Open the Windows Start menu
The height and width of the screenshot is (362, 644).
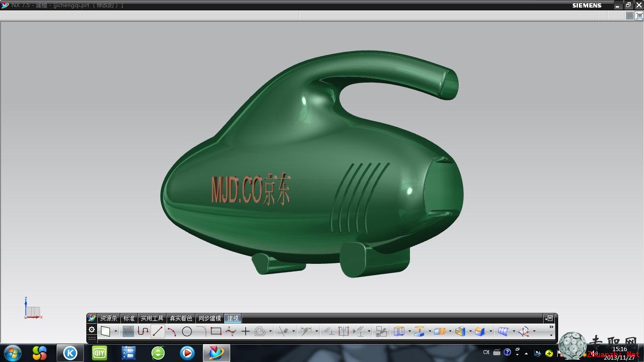click(13, 353)
